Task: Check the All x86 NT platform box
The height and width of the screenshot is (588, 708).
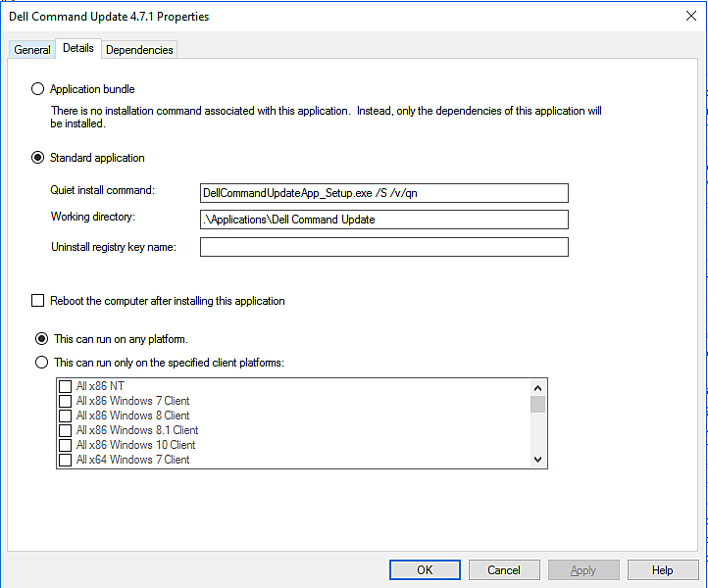Action: 66,386
